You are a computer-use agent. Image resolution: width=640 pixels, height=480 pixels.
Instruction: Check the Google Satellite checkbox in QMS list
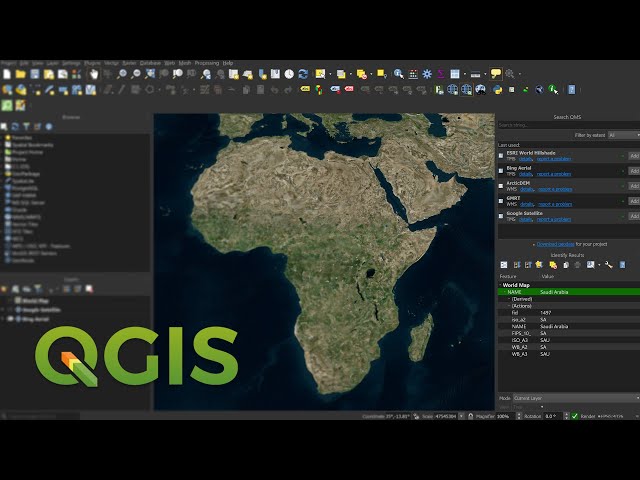point(501,216)
